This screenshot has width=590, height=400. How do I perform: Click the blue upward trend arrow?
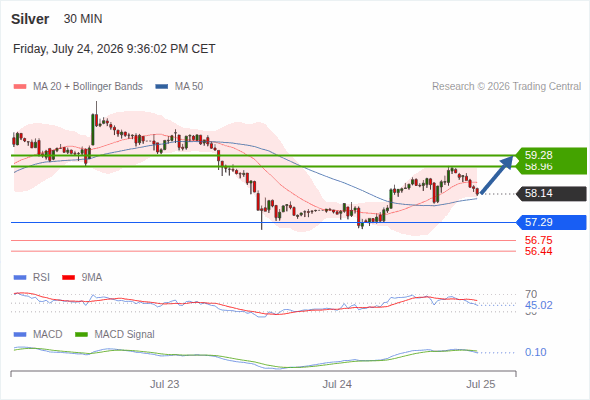(497, 175)
